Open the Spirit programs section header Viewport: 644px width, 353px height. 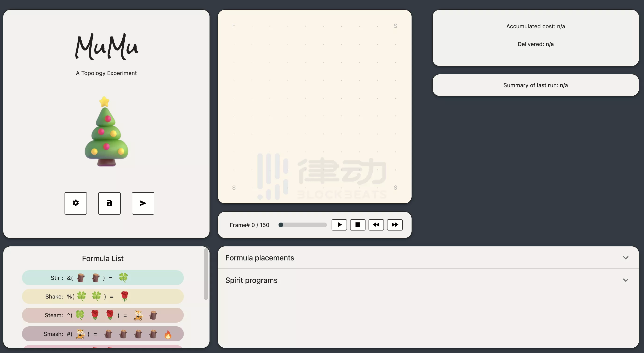[x=251, y=280]
